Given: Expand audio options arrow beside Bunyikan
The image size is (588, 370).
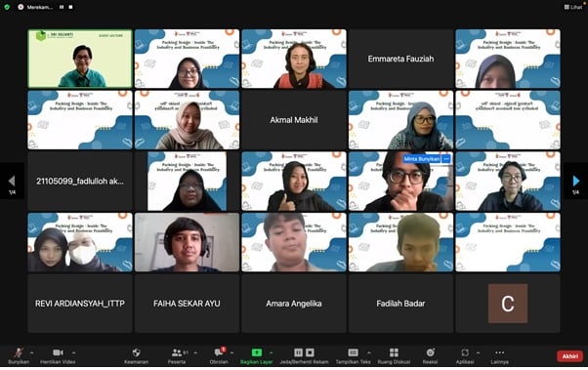Looking at the screenshot, I should coord(32,352).
